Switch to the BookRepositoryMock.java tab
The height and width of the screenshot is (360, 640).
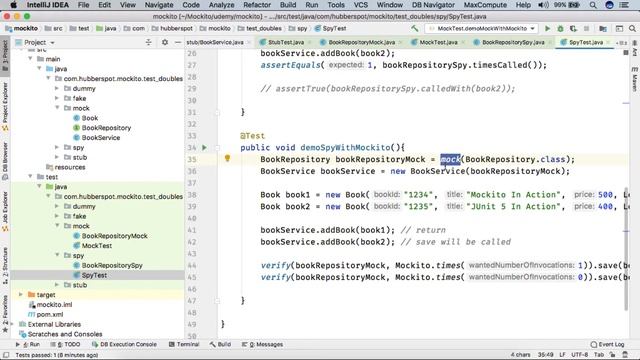tap(362, 42)
